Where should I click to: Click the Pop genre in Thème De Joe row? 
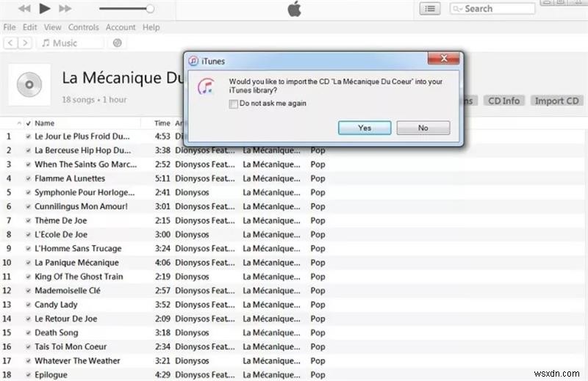[318, 221]
